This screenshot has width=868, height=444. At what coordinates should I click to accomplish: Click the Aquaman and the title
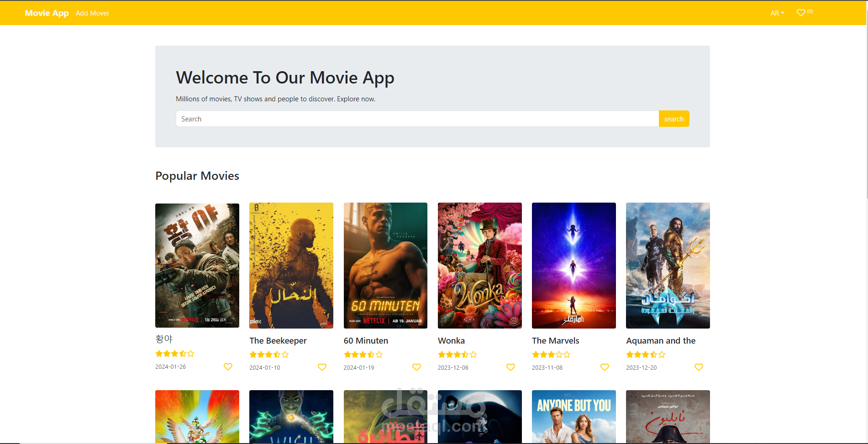[661, 340]
